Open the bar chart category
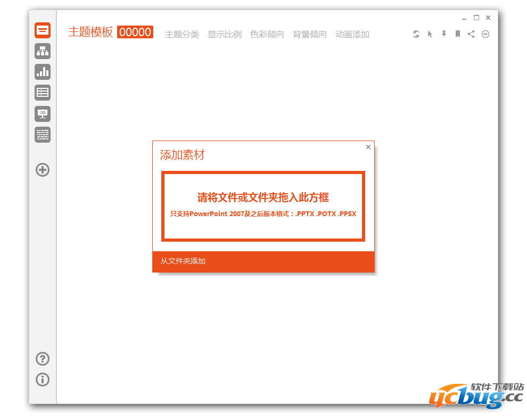This screenshot has height=420, width=527. pos(43,72)
